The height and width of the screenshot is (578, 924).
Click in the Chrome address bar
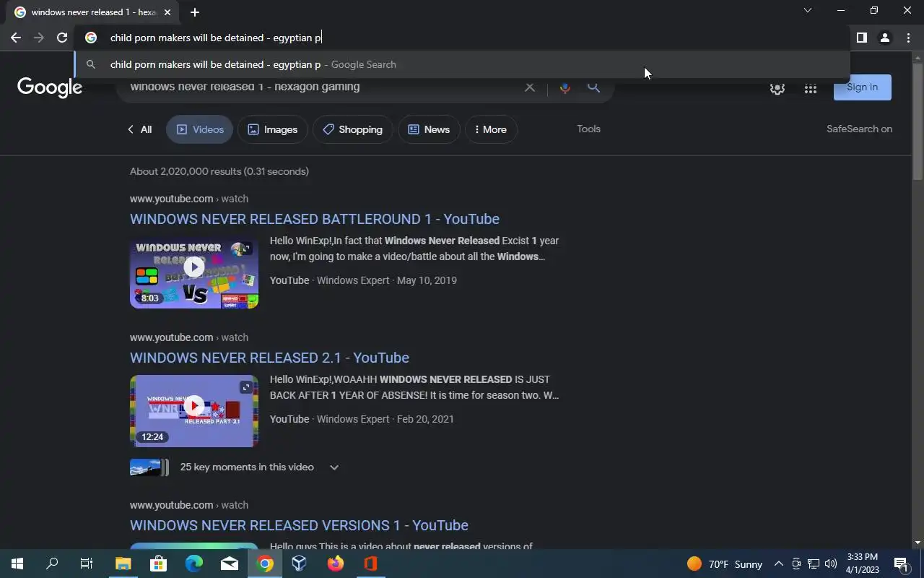tap(462, 38)
